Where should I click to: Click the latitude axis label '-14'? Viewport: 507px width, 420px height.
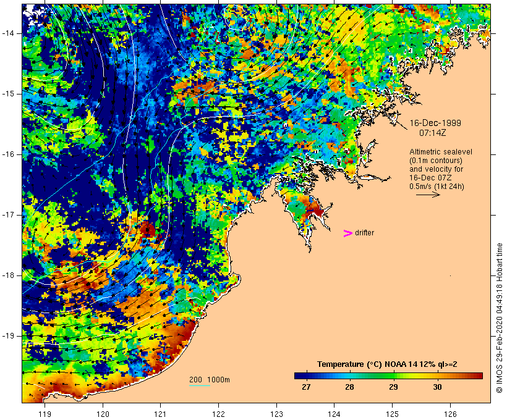point(7,33)
